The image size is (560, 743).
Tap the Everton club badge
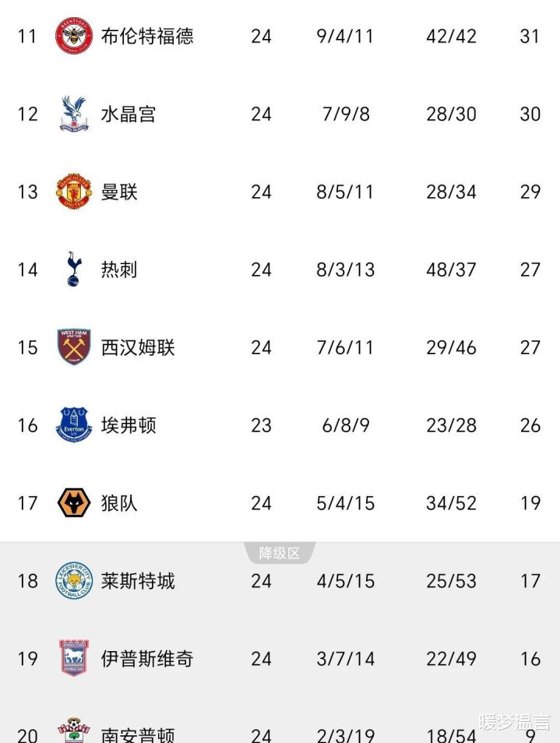(74, 425)
